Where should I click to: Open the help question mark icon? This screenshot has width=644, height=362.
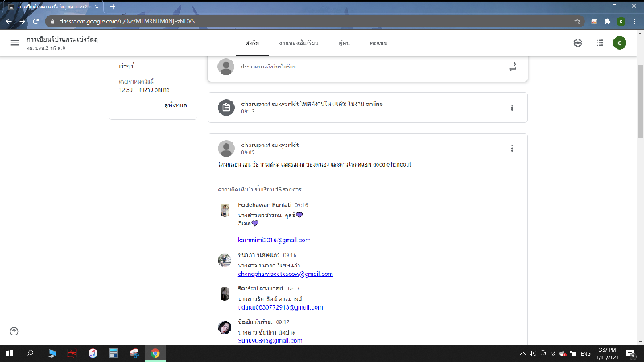click(14, 331)
